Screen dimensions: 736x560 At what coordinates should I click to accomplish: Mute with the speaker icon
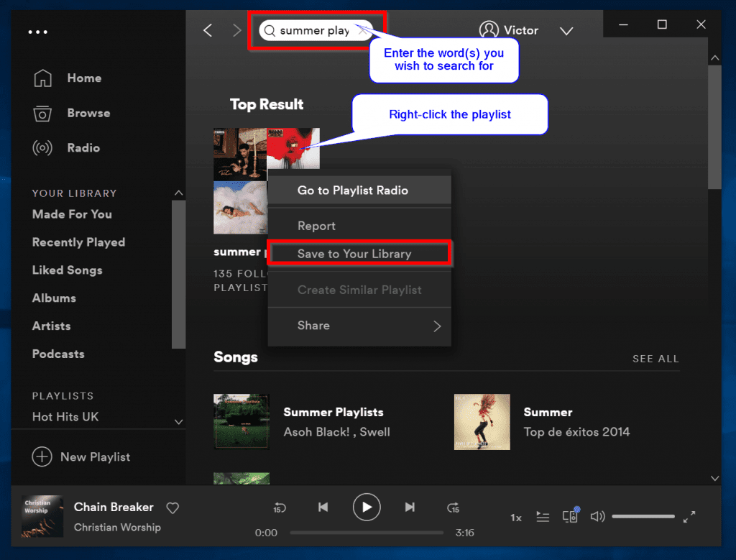[x=597, y=516]
